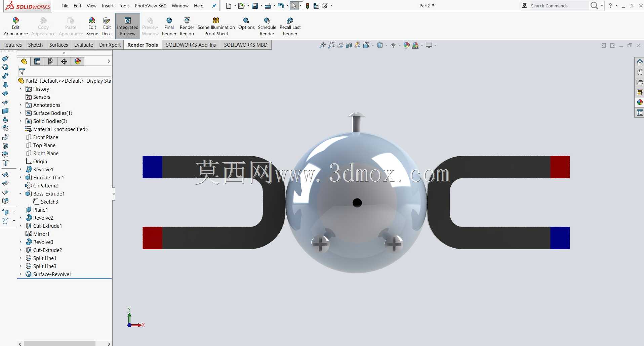Click the Print toolbar icon
644x346 pixels.
(268, 6)
